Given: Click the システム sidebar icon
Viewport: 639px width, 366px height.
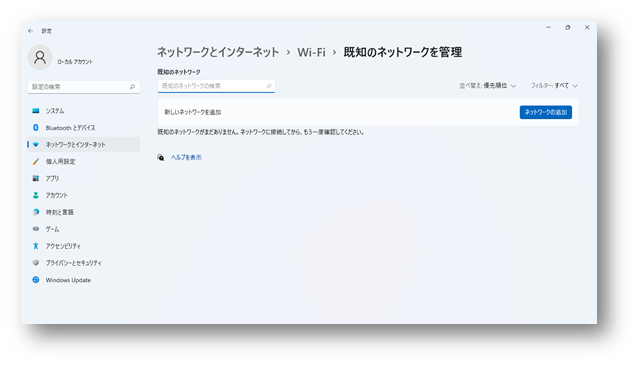Looking at the screenshot, I should point(36,111).
